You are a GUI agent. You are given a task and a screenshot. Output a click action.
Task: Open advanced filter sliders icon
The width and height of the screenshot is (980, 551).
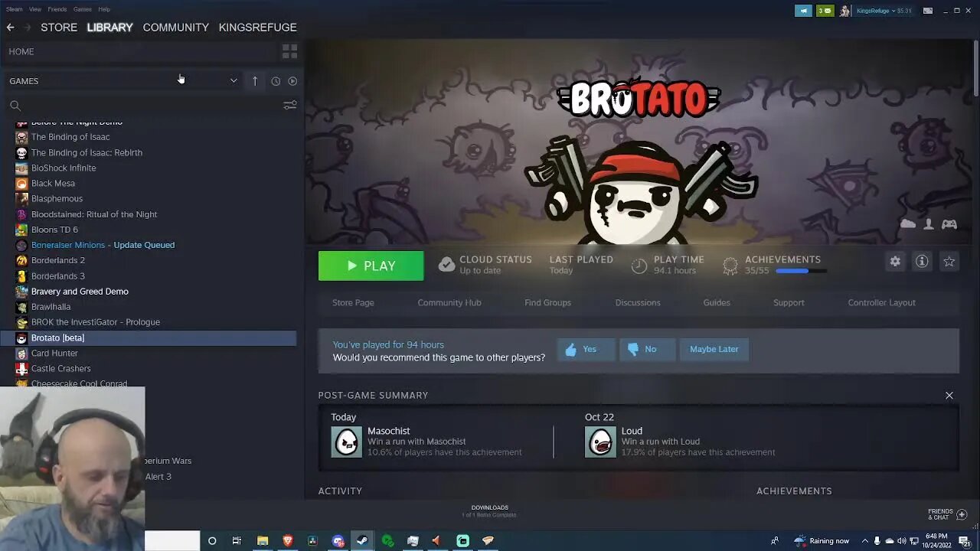click(289, 106)
